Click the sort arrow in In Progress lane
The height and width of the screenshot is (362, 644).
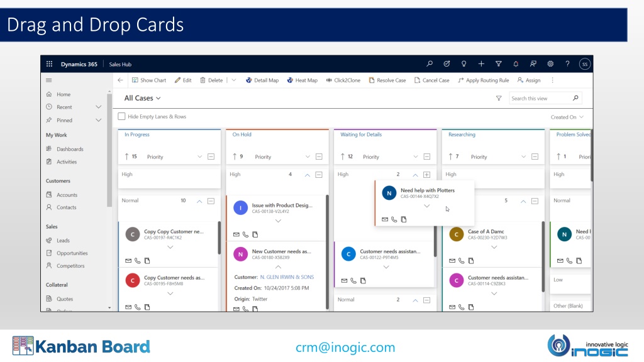(126, 156)
